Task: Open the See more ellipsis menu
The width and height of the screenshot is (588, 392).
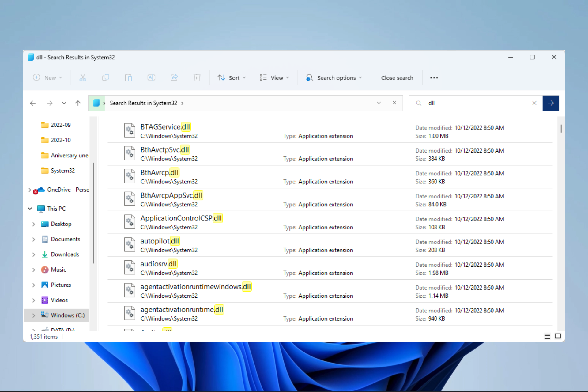Action: tap(434, 78)
